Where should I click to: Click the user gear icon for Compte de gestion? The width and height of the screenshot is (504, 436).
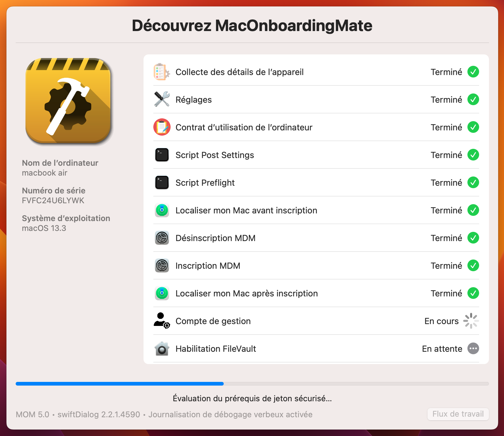pos(162,321)
